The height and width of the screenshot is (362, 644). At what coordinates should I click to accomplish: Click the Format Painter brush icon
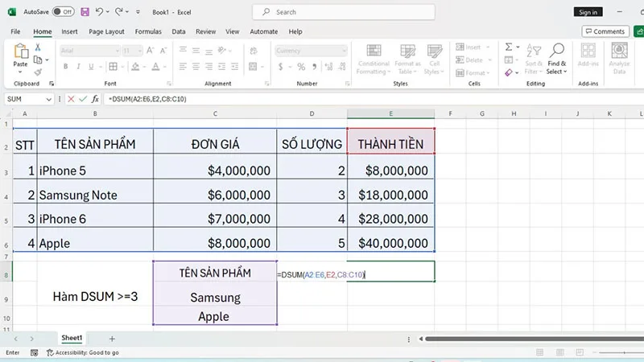pyautogui.click(x=38, y=72)
